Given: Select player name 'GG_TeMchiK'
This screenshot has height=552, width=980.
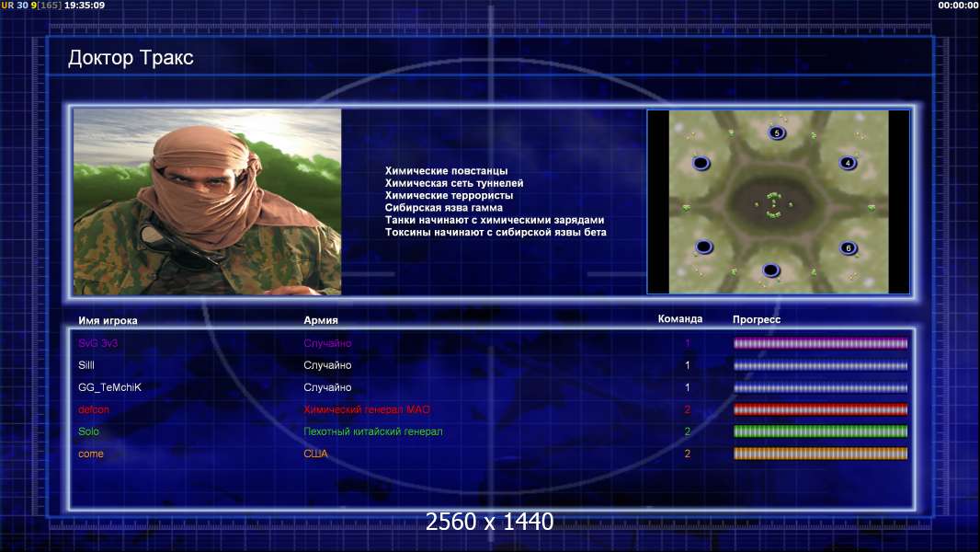Looking at the screenshot, I should point(109,387).
